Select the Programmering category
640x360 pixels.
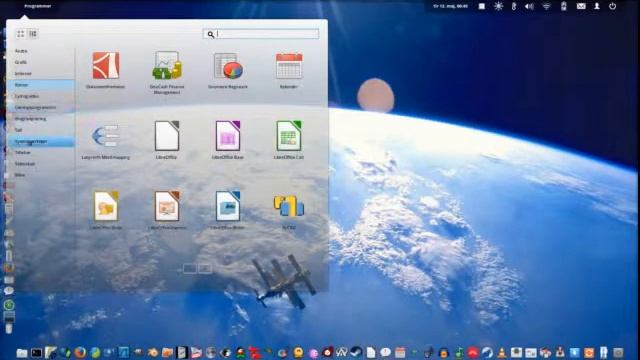[30, 118]
